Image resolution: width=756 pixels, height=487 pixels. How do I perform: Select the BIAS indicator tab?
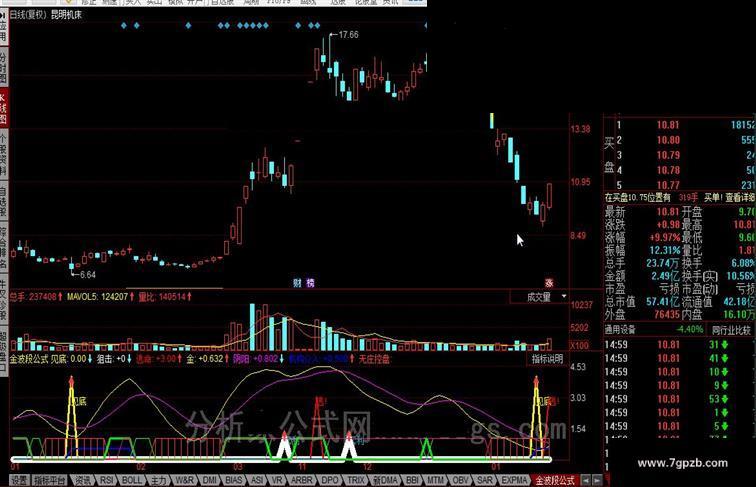(x=234, y=480)
